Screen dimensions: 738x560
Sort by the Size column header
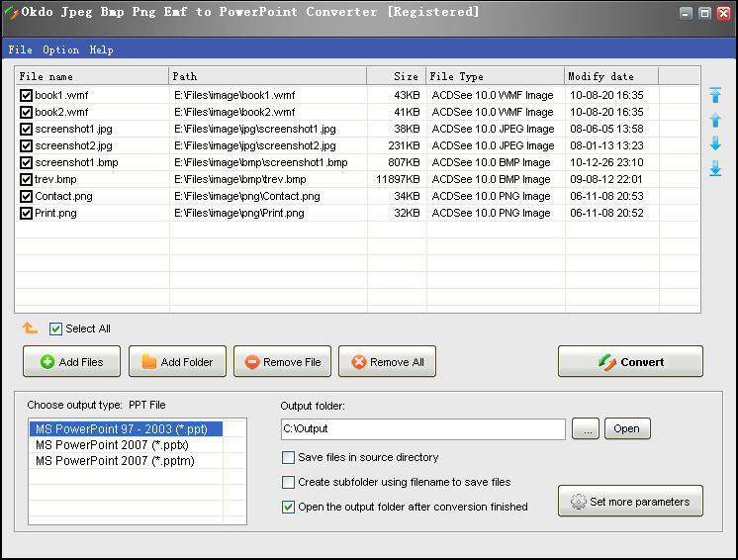pos(397,76)
